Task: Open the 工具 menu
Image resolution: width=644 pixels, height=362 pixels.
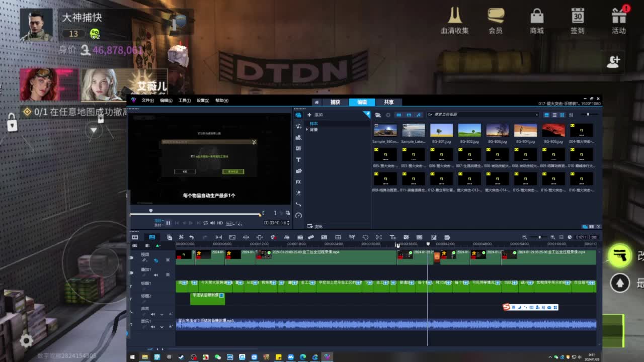Action: click(185, 101)
